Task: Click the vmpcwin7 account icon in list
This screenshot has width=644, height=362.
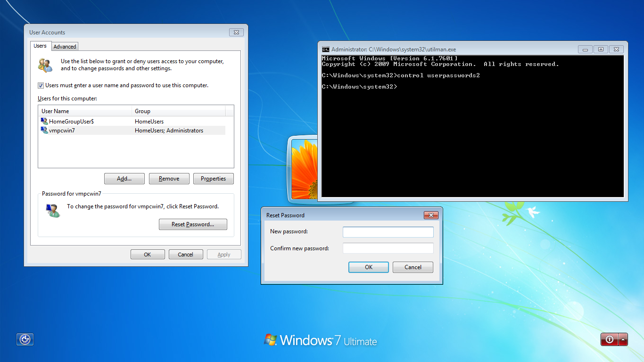Action: 44,131
